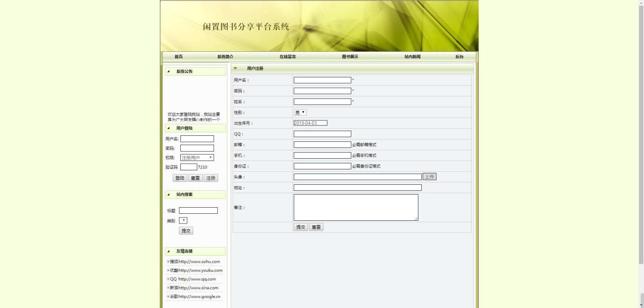Viewport: 644px width, 308px height.
Task: Click the triangle icon on 用户登陆 header
Action: [168, 127]
